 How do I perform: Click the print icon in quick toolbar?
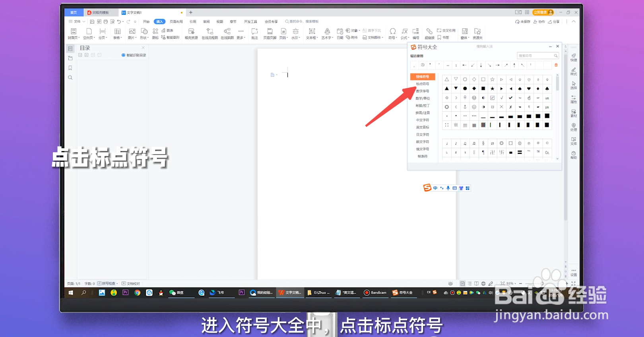click(106, 21)
